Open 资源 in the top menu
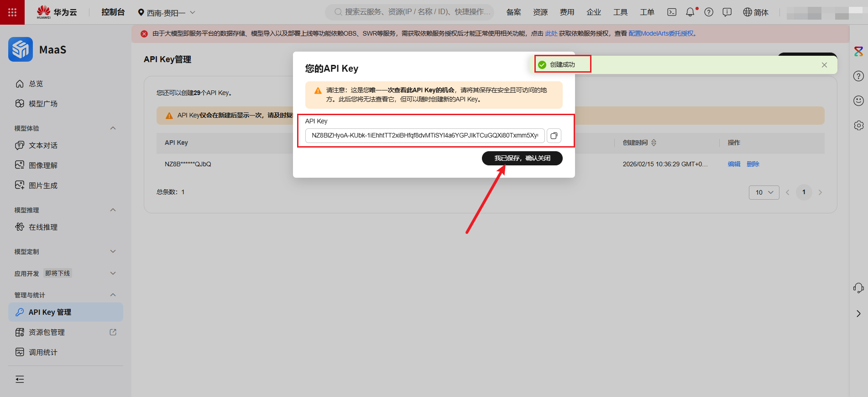This screenshot has width=868, height=397. pos(540,12)
